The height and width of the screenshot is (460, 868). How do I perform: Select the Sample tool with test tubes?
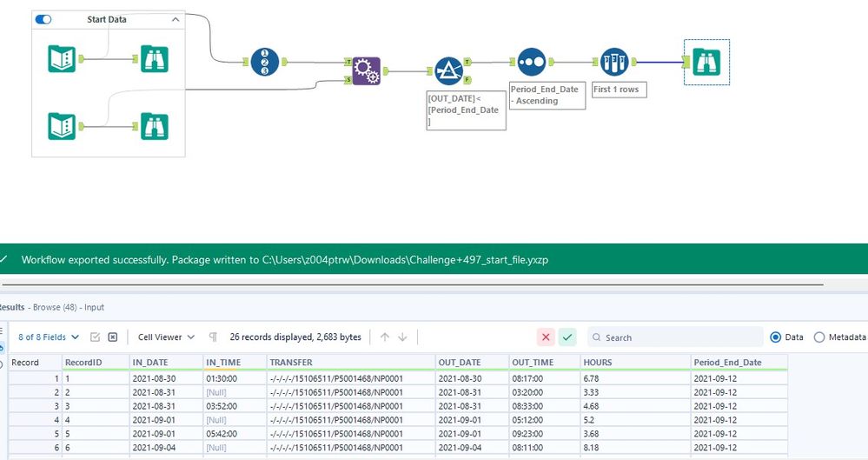(614, 62)
